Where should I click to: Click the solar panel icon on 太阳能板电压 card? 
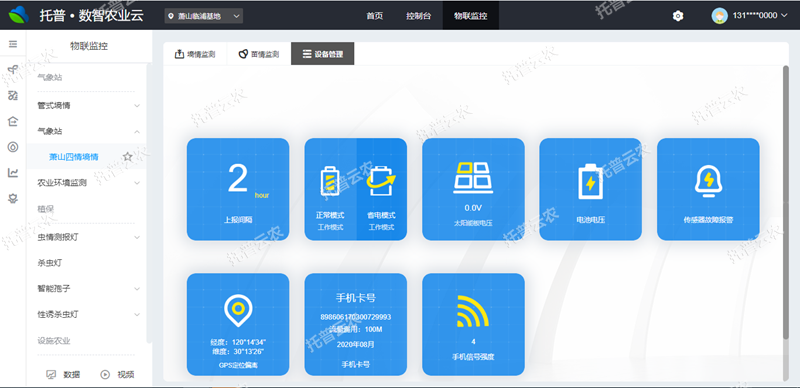pos(473,178)
